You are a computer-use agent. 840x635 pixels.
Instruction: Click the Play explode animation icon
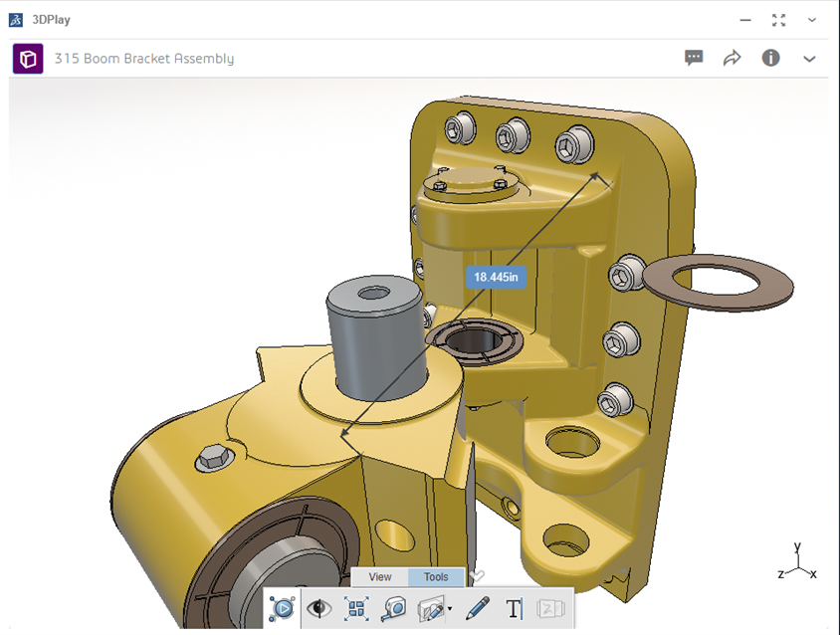pos(282,608)
